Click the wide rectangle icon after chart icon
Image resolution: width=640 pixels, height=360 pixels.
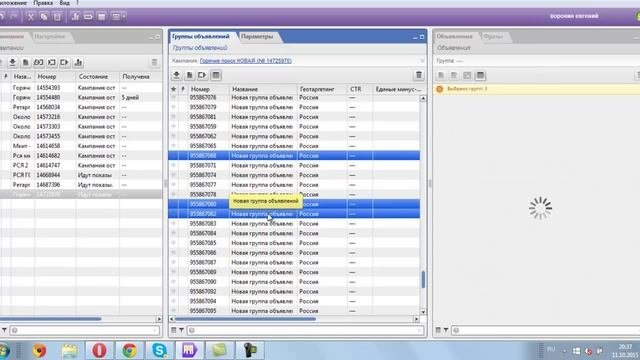click(88, 16)
